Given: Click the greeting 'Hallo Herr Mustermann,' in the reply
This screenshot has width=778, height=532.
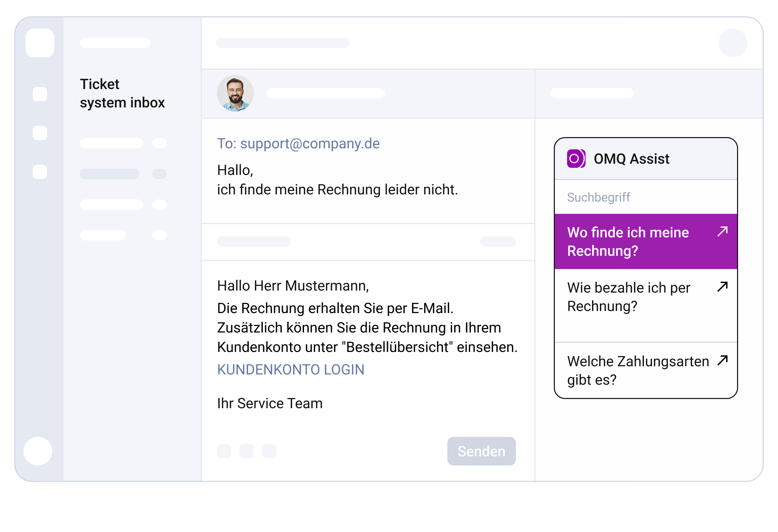Looking at the screenshot, I should [293, 286].
